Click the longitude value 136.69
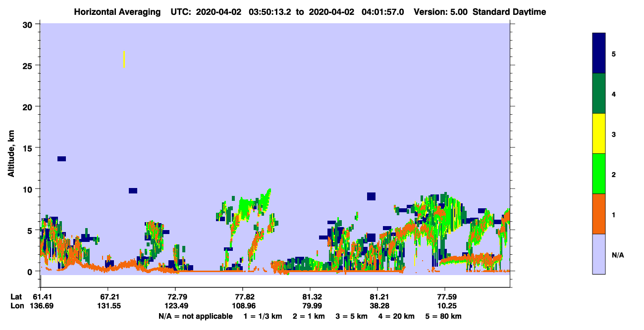 [x=42, y=306]
